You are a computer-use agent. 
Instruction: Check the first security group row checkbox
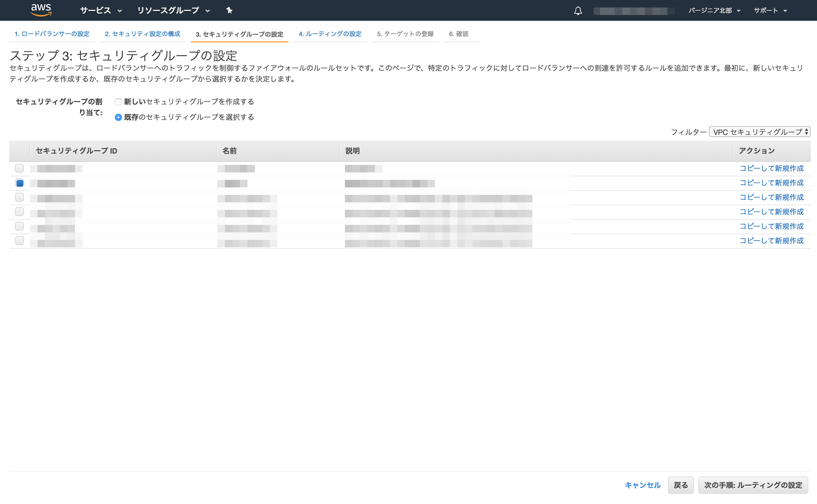[x=19, y=168]
